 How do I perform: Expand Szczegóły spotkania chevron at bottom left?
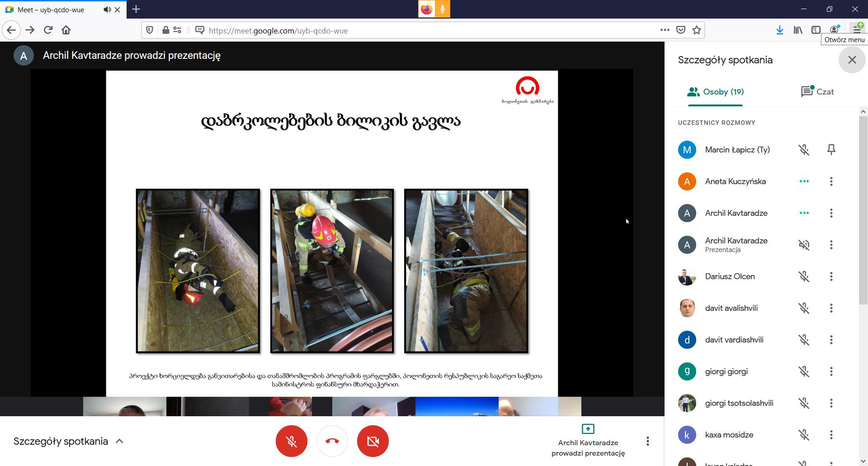119,441
